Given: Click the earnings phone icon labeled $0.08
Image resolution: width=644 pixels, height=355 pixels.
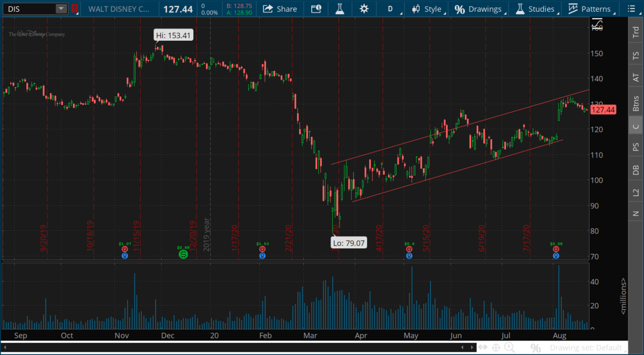Looking at the screenshot, I should (555, 249).
